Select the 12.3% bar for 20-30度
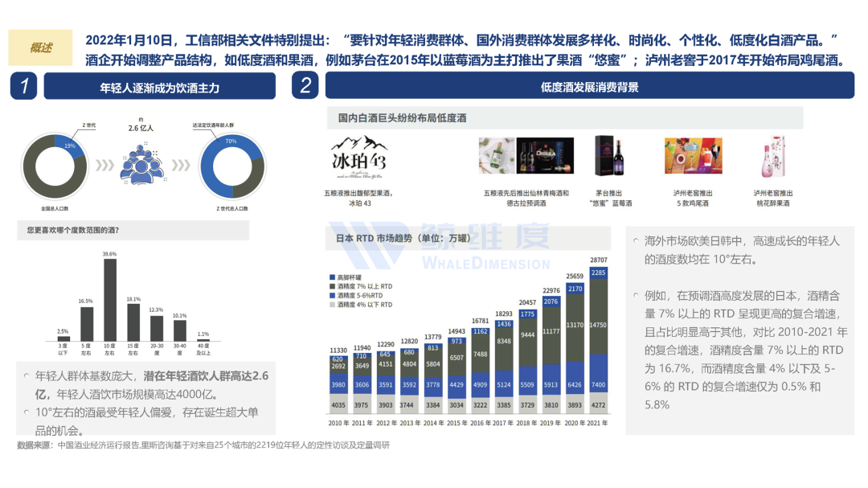This screenshot has width=868, height=488. (157, 328)
